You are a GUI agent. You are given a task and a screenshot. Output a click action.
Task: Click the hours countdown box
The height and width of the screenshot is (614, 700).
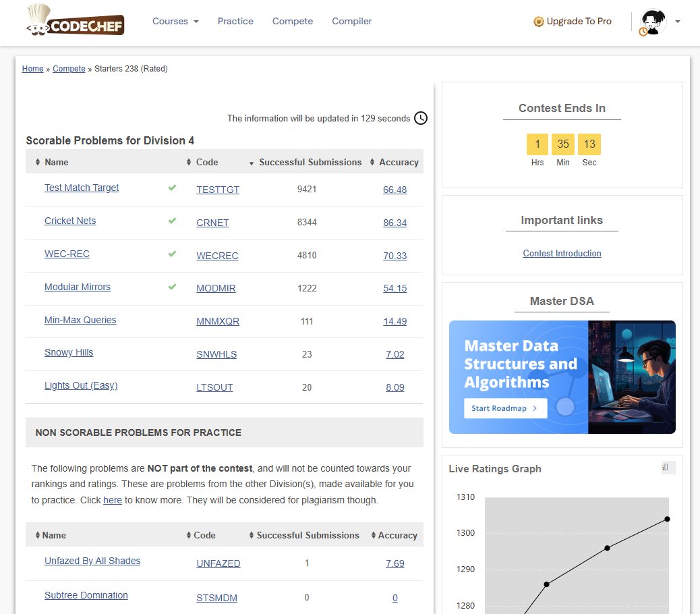click(537, 144)
